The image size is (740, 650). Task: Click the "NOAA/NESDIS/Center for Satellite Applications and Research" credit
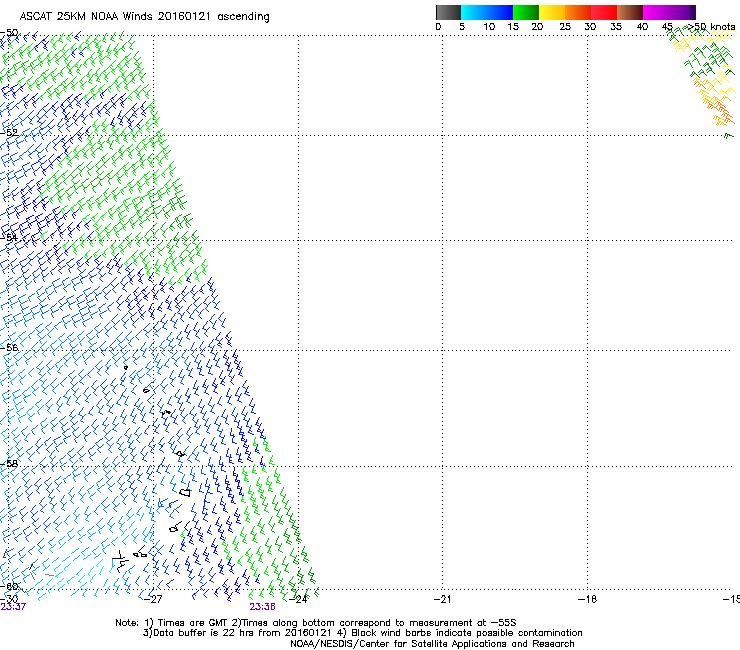[x=432, y=644]
